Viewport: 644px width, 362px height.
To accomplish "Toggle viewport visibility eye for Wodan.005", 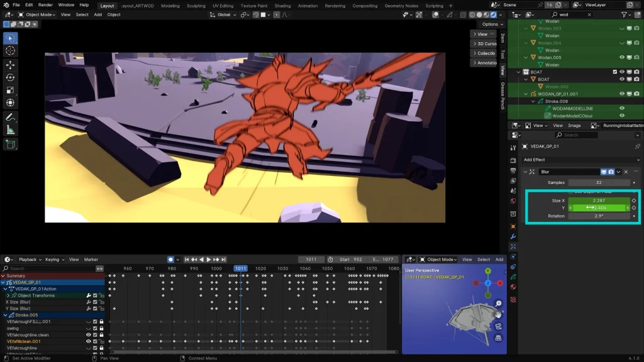I will point(622,57).
